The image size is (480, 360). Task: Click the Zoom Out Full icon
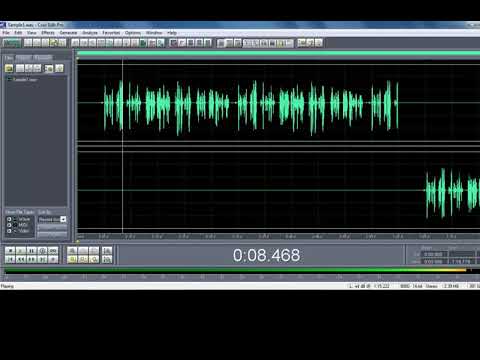coord(94,251)
